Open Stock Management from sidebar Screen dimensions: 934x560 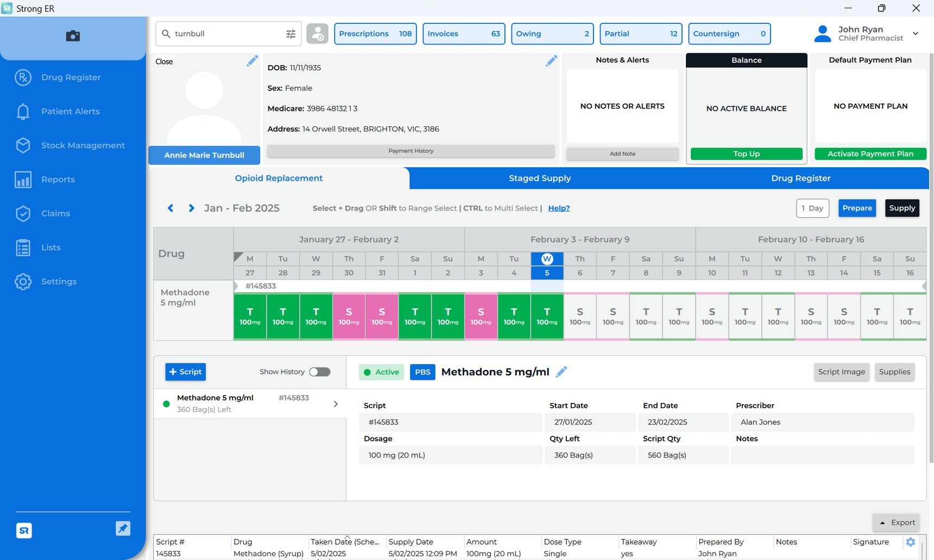(83, 145)
